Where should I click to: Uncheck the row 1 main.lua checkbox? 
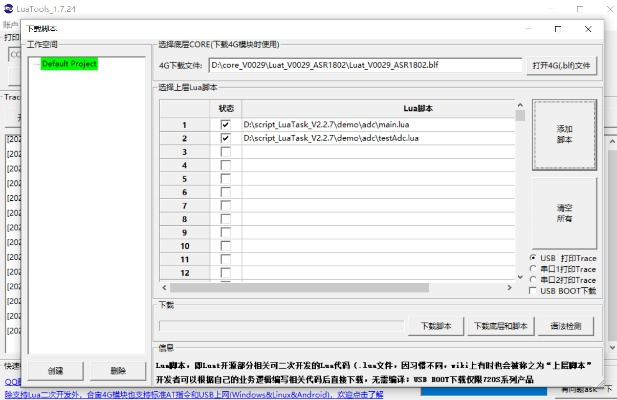[x=225, y=125]
